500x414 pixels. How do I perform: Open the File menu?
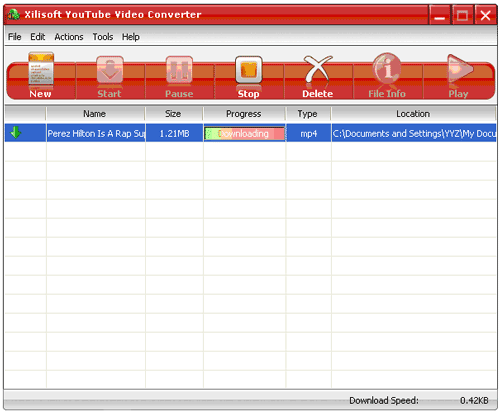15,37
